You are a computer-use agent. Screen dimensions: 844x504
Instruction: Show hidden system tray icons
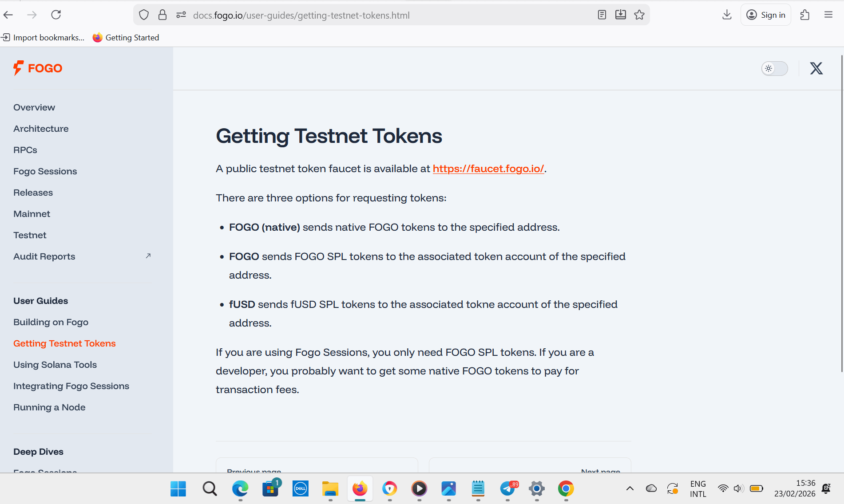[x=630, y=489]
